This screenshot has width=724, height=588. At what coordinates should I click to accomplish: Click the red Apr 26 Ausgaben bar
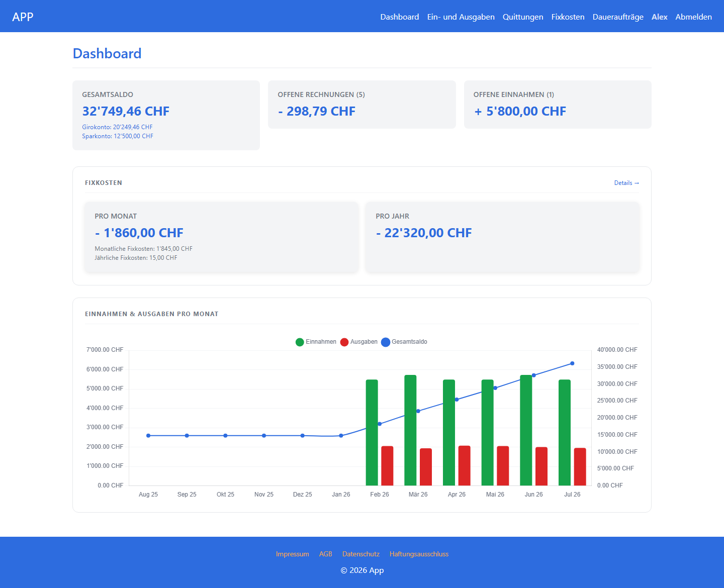(465, 465)
